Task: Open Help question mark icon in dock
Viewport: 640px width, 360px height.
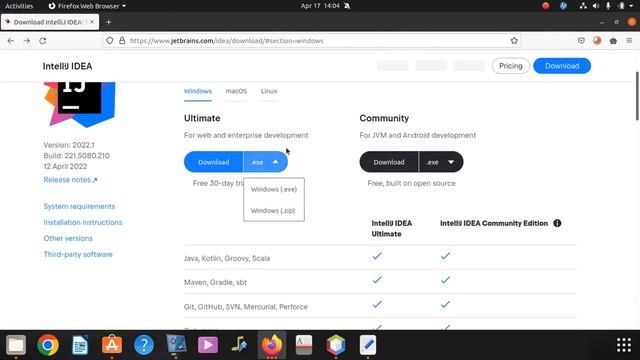Action: coord(144,345)
